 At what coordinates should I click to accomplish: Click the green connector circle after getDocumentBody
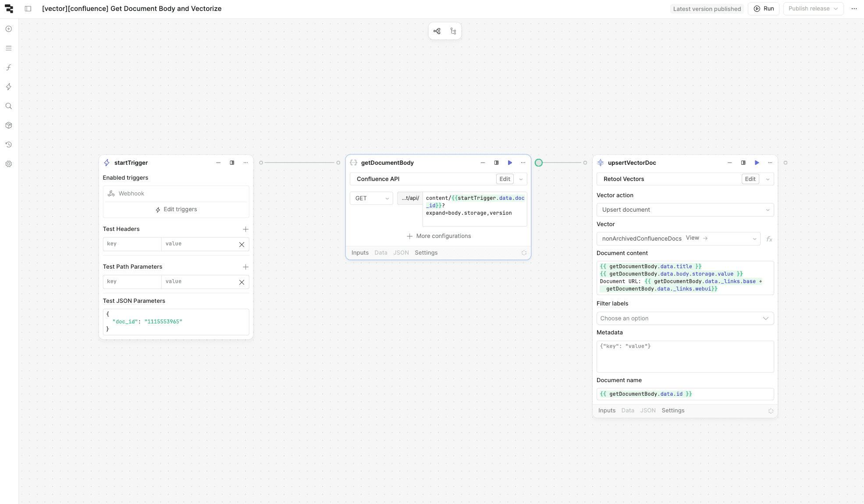539,163
